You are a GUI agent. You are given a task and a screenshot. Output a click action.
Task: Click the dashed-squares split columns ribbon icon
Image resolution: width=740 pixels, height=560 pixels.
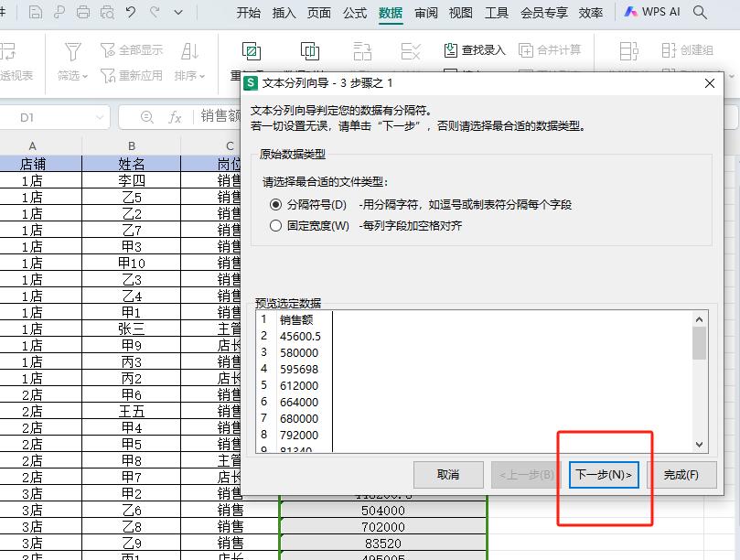click(362, 51)
